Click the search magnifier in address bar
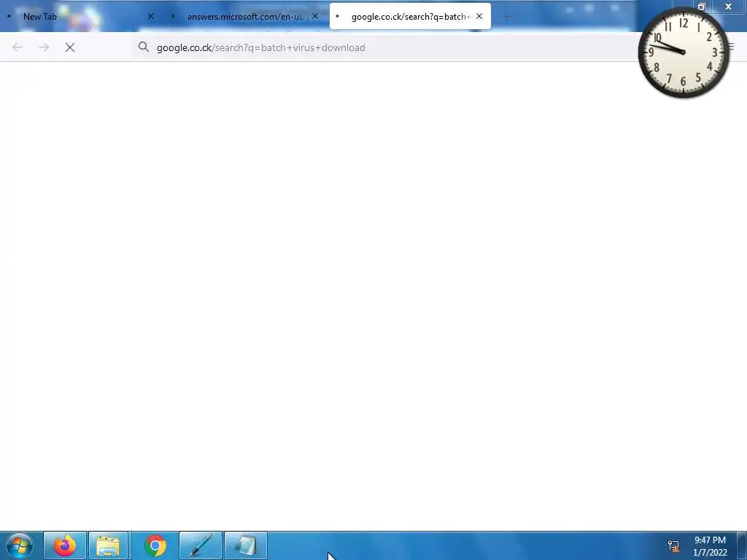The height and width of the screenshot is (560, 747). click(x=144, y=47)
